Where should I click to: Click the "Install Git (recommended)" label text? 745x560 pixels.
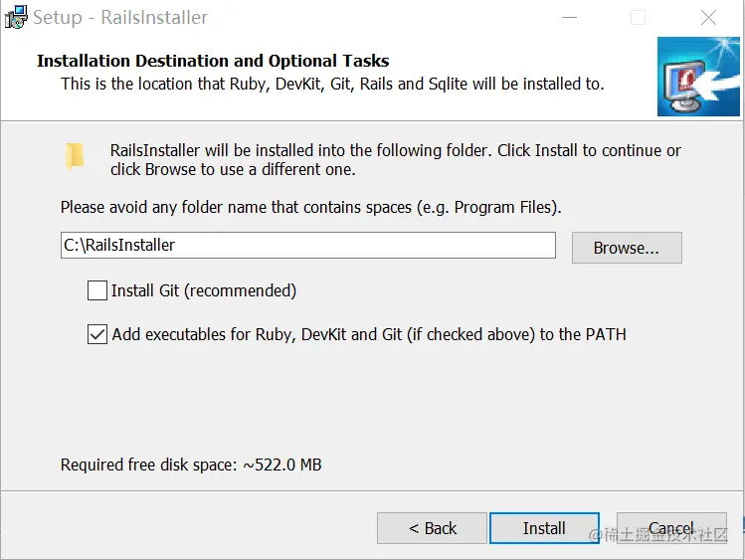point(204,290)
